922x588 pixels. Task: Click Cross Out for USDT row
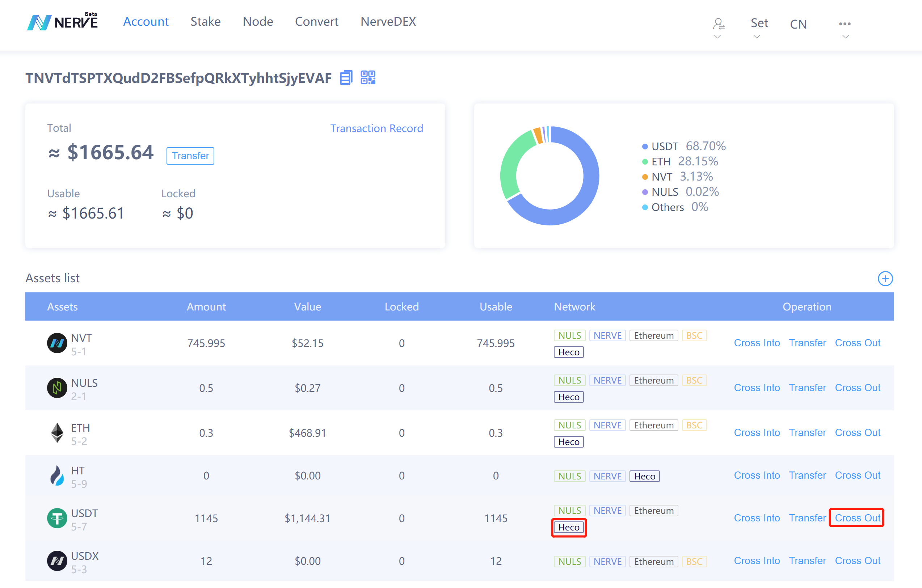coord(857,517)
